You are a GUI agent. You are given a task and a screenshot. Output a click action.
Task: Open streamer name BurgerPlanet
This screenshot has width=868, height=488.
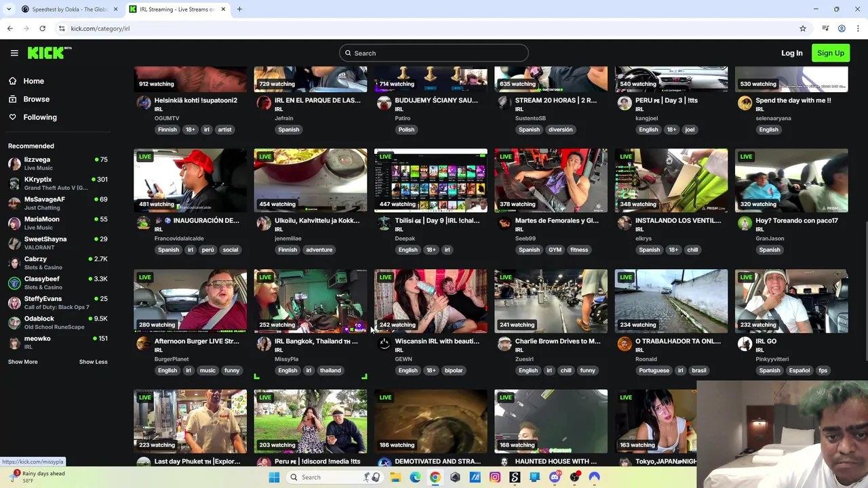(x=172, y=359)
